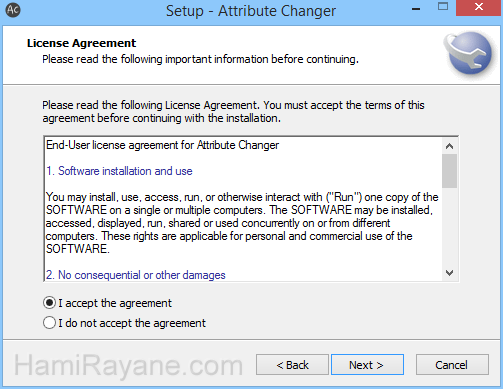Click the Next > button
Viewport: 503px width, 389px height.
[367, 365]
